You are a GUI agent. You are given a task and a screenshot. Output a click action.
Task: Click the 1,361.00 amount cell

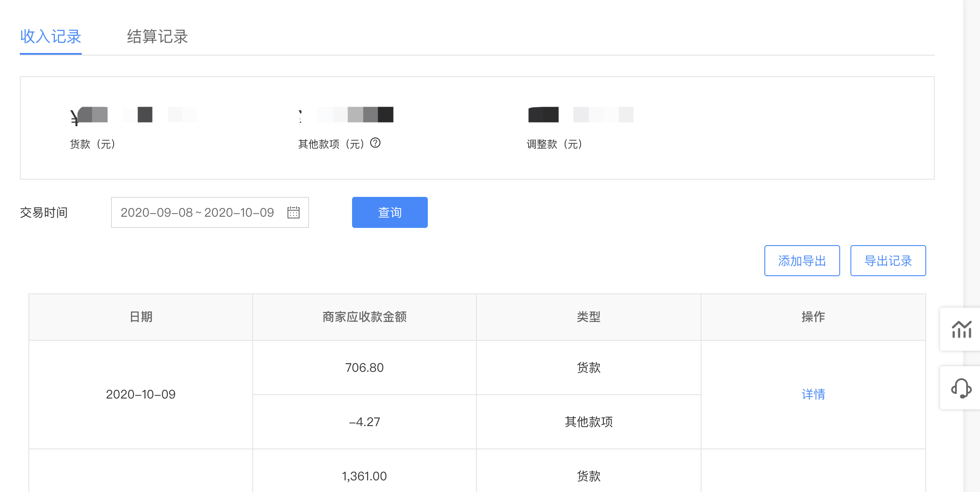coord(364,476)
